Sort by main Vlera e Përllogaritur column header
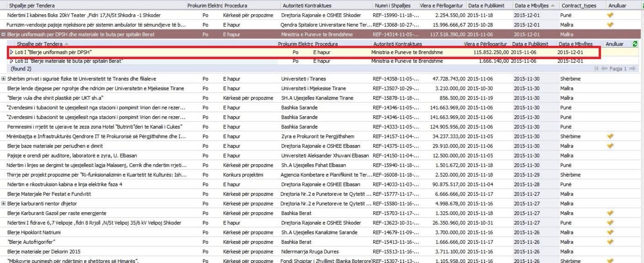The image size is (644, 263). coord(441,5)
